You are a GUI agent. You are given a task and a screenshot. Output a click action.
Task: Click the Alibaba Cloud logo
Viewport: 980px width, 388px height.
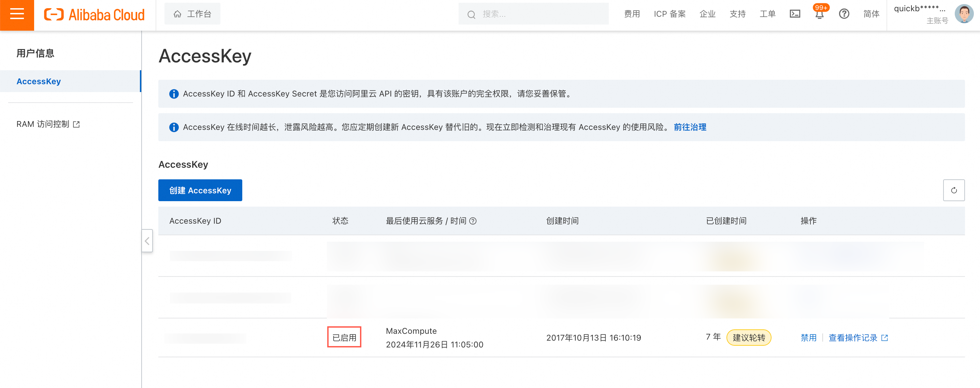tap(94, 14)
